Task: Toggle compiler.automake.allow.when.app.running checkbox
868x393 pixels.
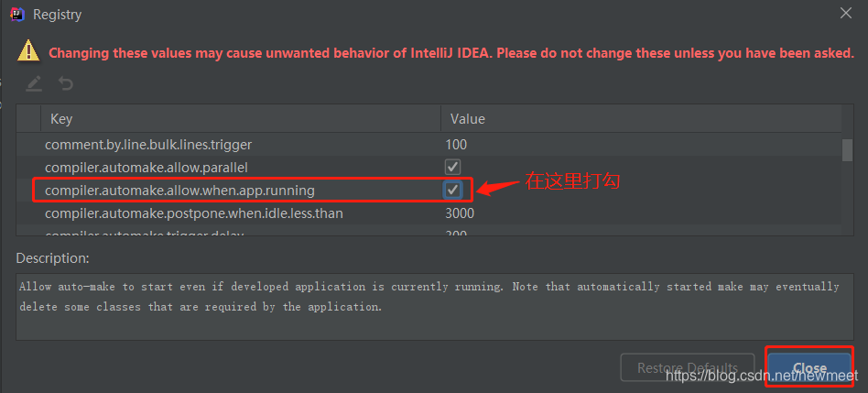Action: tap(453, 191)
